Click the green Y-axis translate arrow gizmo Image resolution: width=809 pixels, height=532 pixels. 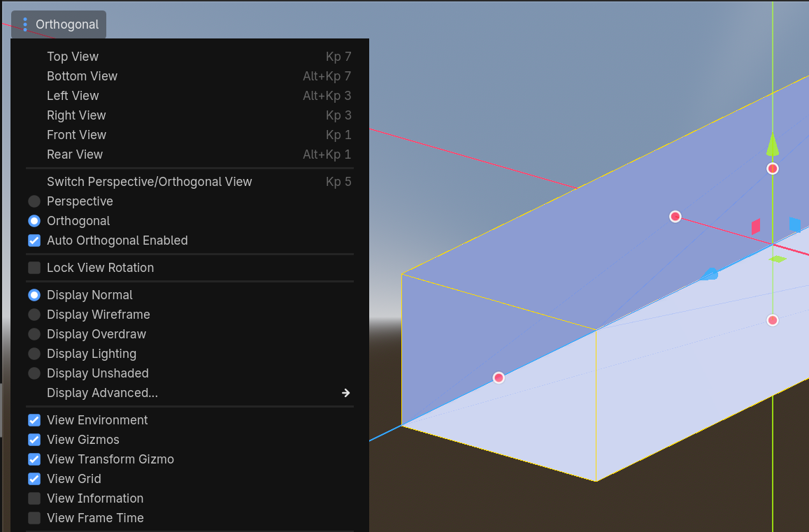(773, 145)
